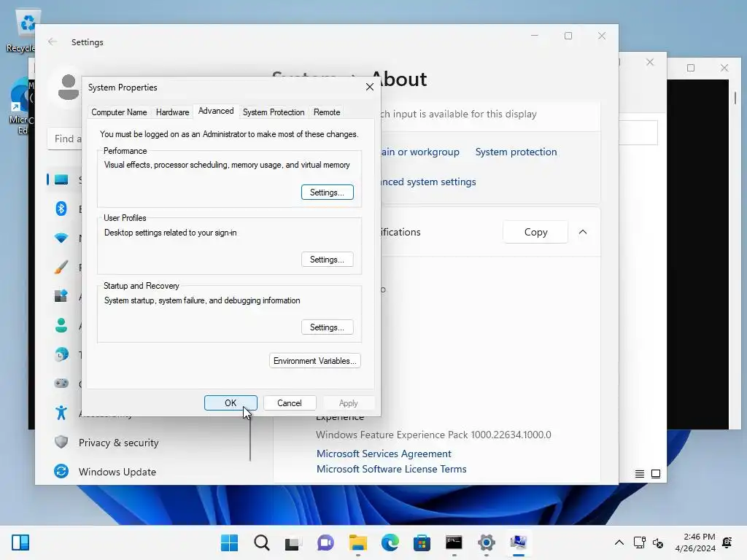
Task: Open User Profiles Settings button
Action: [x=328, y=260]
